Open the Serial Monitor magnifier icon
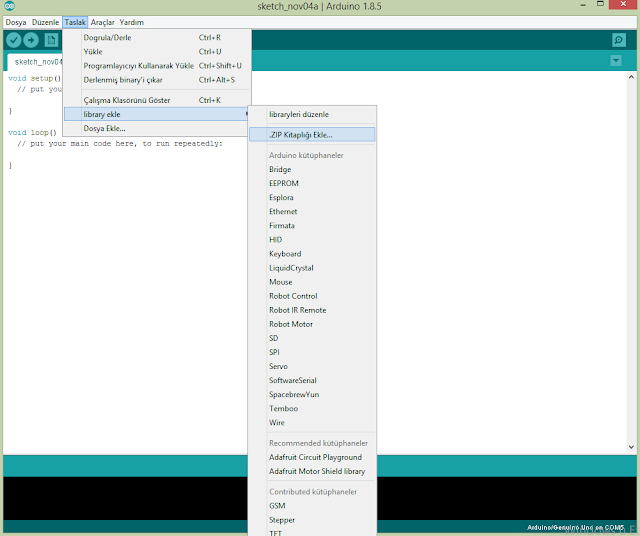This screenshot has width=640, height=536. pyautogui.click(x=619, y=40)
